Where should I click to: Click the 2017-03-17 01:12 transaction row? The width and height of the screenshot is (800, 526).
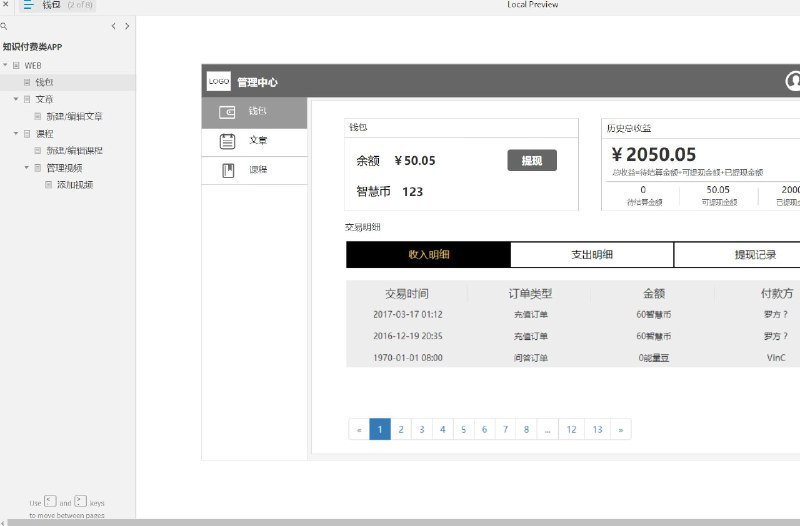point(573,315)
